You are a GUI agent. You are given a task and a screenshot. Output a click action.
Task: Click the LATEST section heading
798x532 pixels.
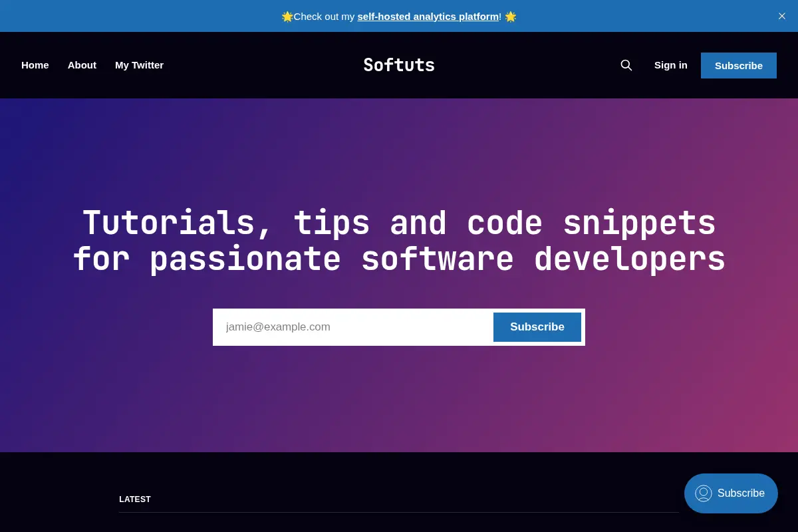pyautogui.click(x=135, y=499)
